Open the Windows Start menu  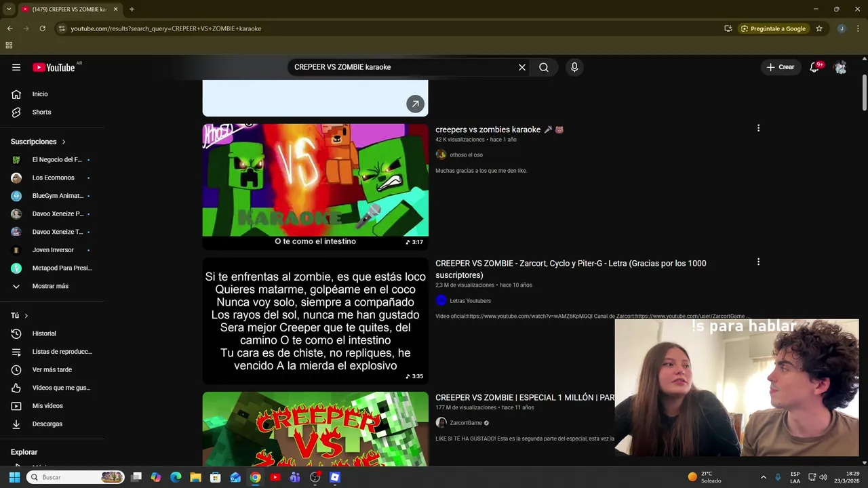click(14, 477)
